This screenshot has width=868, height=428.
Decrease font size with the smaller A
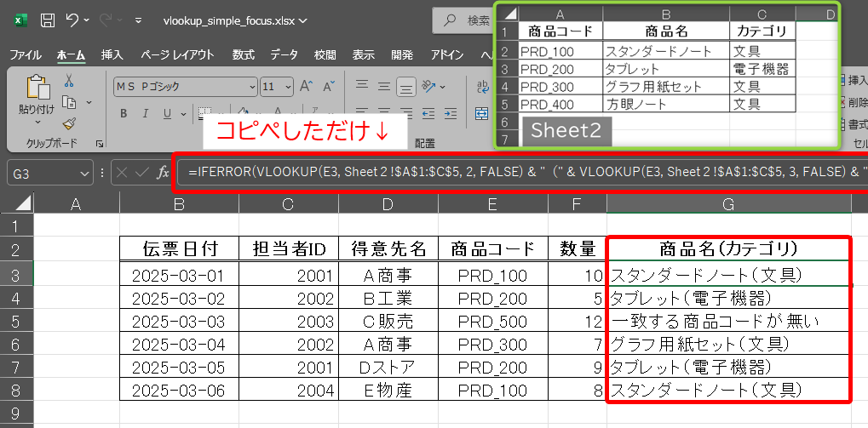330,87
